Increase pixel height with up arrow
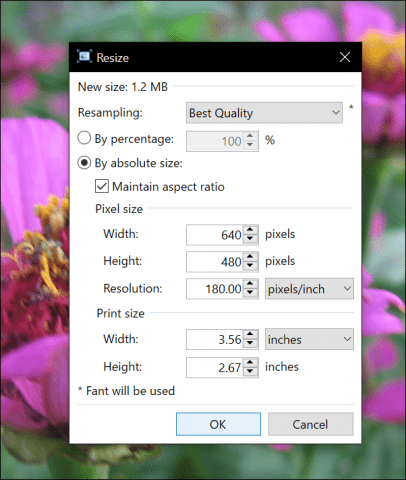Image resolution: width=406 pixels, height=480 pixels. pyautogui.click(x=250, y=257)
